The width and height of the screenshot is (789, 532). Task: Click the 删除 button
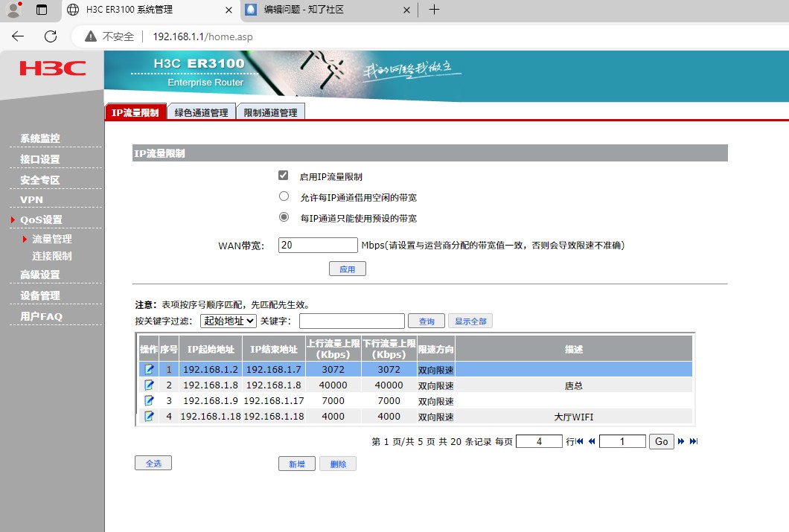point(338,464)
